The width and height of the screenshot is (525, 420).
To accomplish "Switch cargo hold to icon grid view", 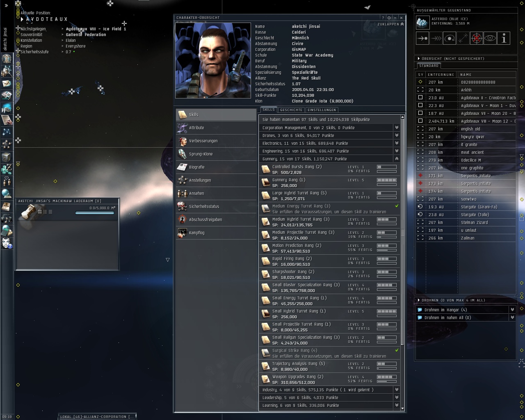I will coord(40,212).
